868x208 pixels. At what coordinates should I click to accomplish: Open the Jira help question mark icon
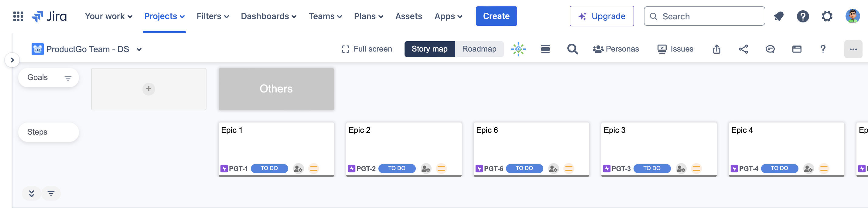click(x=803, y=16)
